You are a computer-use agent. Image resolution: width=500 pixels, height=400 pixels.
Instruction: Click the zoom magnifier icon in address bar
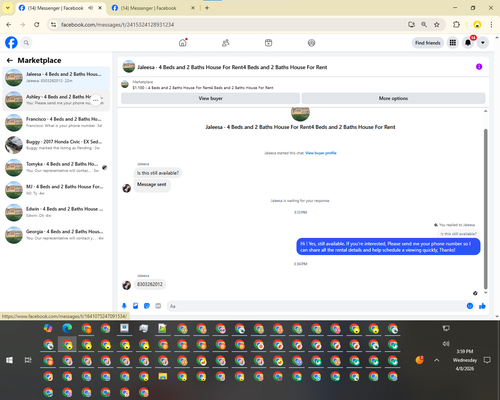(424, 25)
